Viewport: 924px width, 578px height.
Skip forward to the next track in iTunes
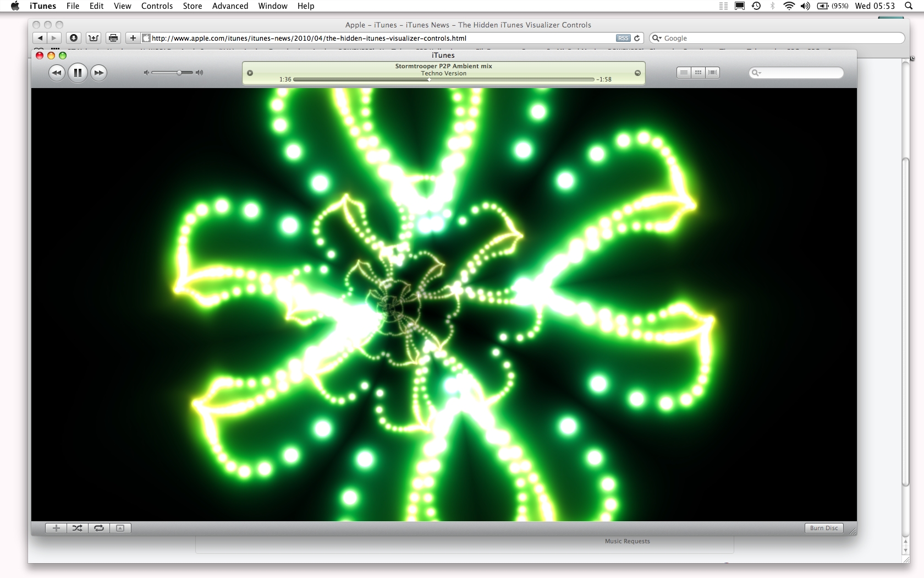(98, 73)
